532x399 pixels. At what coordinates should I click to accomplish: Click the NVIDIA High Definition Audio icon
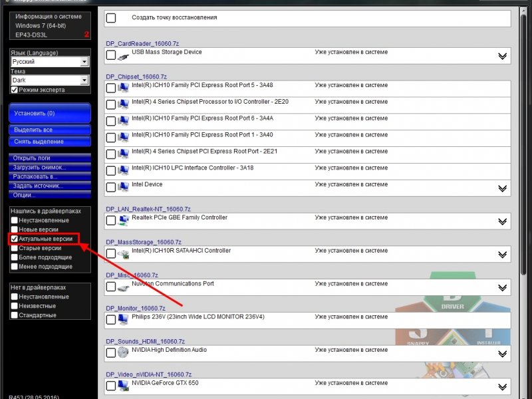(123, 352)
